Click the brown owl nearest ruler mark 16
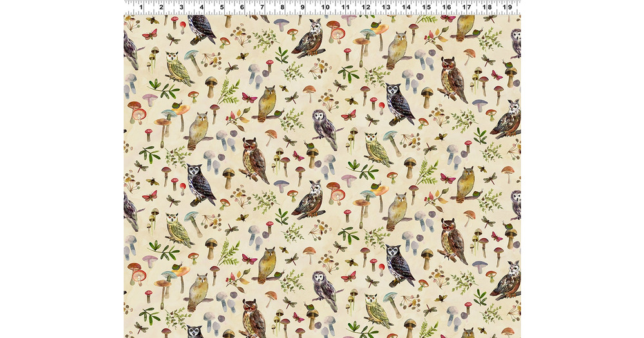Screen dimensions: 644x338 [453, 79]
